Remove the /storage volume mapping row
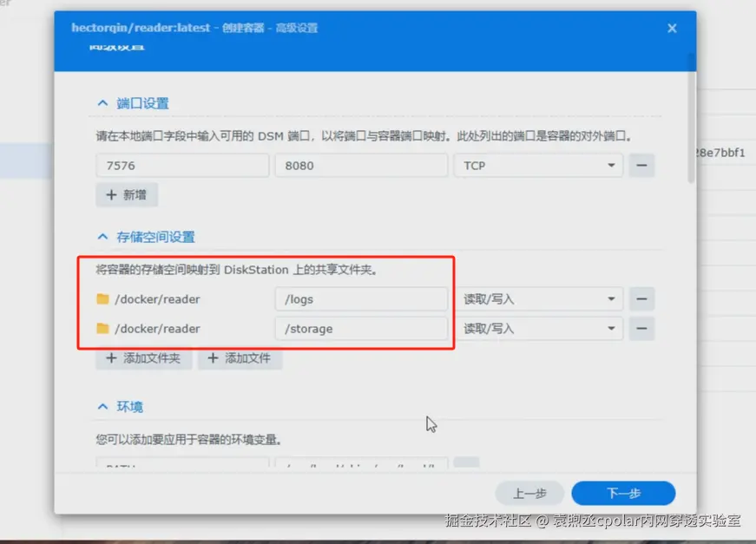 point(641,328)
